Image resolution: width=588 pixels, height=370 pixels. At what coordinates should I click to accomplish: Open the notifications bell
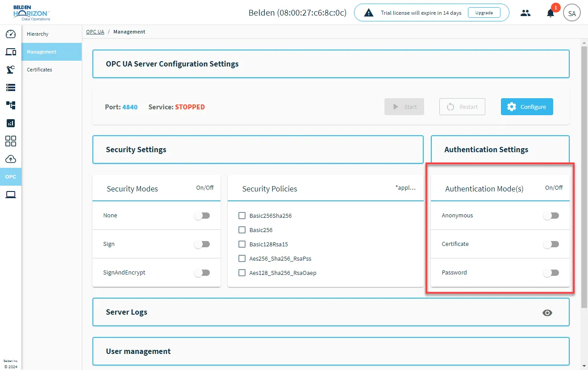[550, 13]
